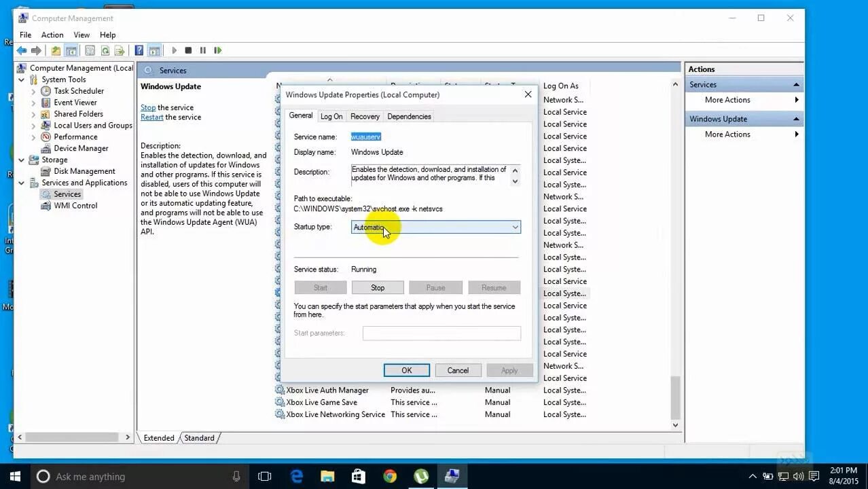Click the Stop the service link

[148, 107]
